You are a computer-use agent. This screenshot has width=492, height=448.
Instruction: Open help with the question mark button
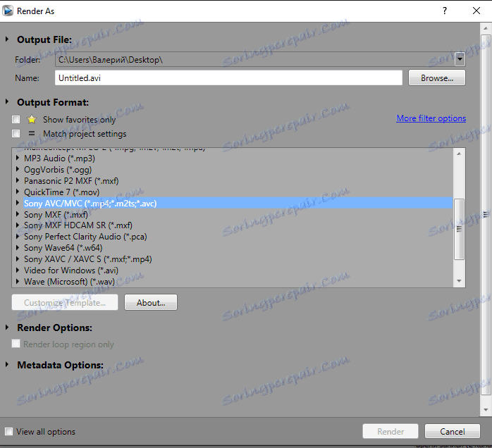pyautogui.click(x=445, y=11)
